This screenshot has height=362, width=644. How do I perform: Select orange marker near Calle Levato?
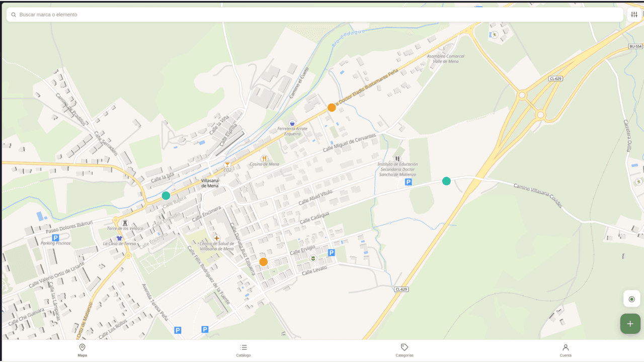263,261
